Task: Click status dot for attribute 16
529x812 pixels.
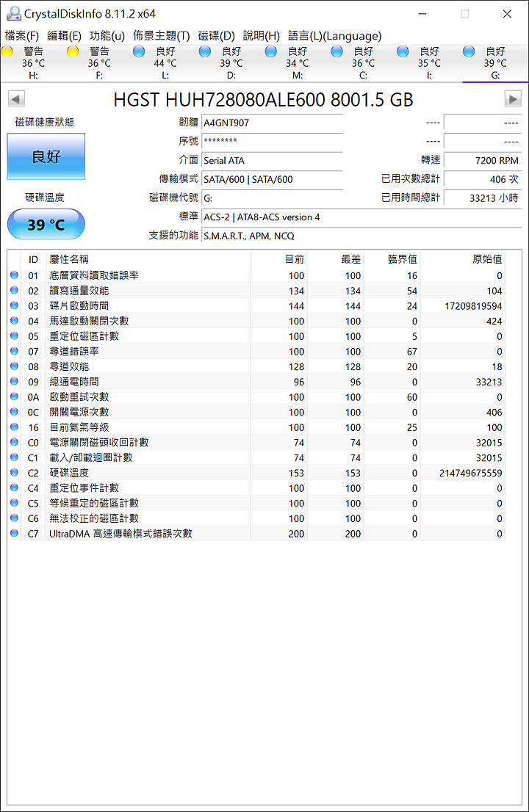Action: tap(15, 427)
